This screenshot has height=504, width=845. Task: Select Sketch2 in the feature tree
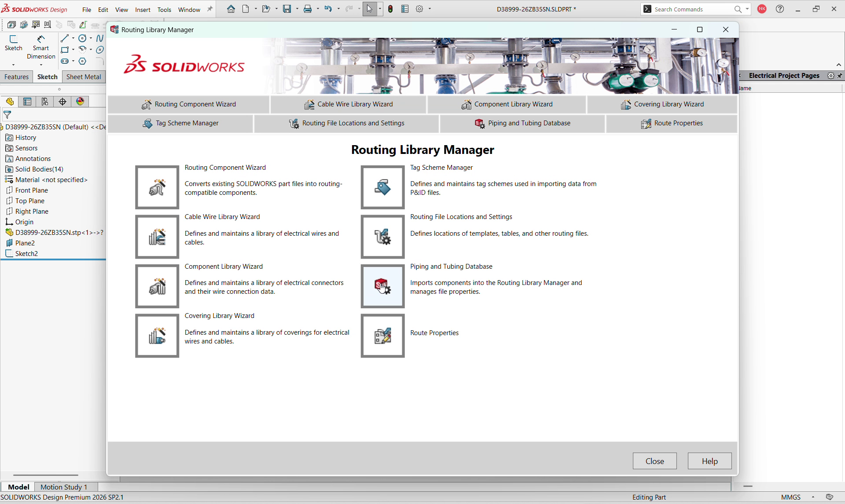26,254
